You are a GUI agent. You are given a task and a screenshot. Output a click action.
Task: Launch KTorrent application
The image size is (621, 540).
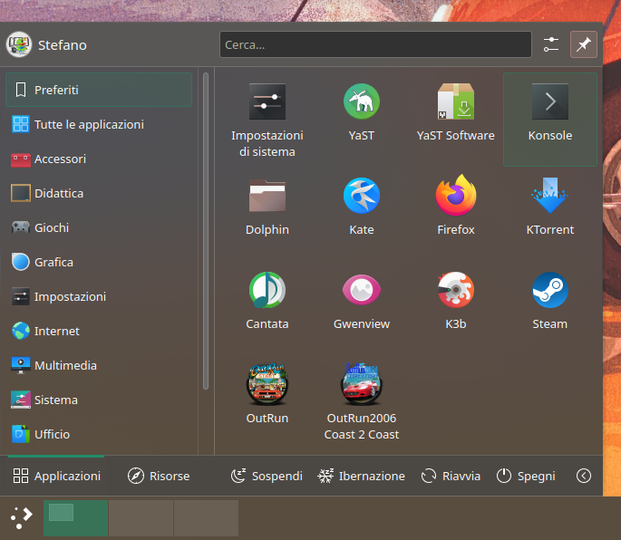550,206
